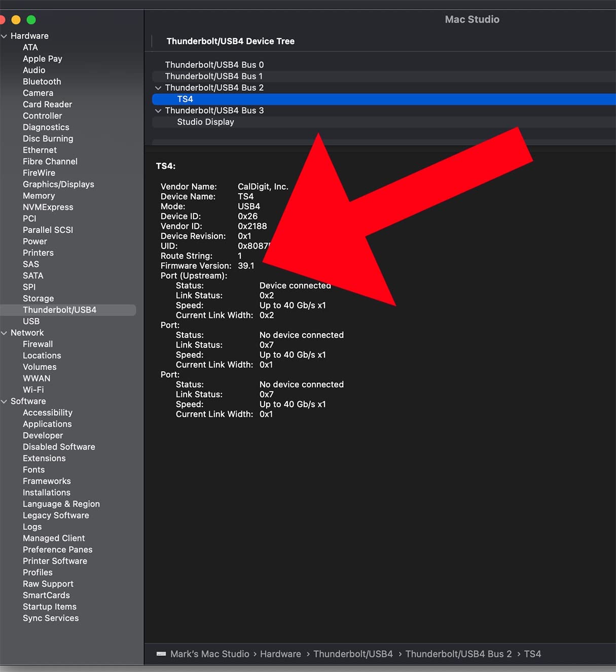Screen dimensions: 616x672
Task: Select Legacy Software entry
Action: point(56,515)
